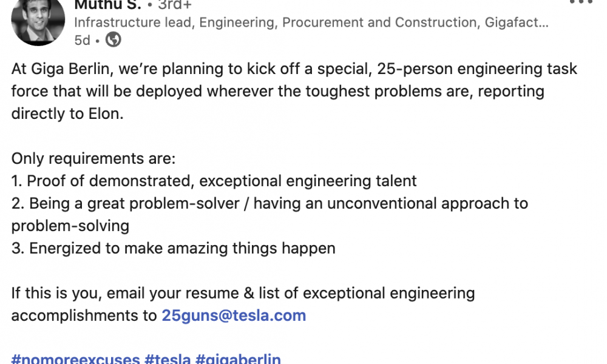Click the globe public visibility icon
Image resolution: width=607 pixels, height=364 pixels.
click(x=113, y=39)
